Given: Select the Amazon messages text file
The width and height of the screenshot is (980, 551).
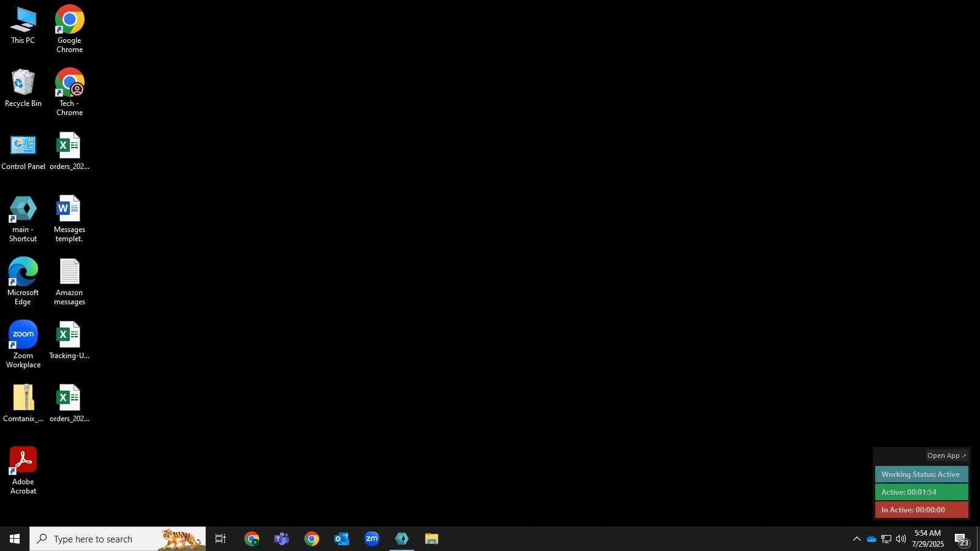Looking at the screenshot, I should (x=69, y=282).
